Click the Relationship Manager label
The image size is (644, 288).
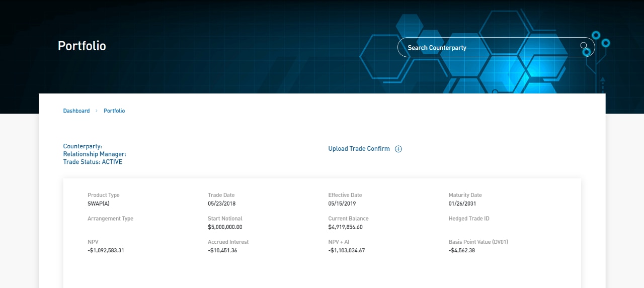tap(95, 154)
